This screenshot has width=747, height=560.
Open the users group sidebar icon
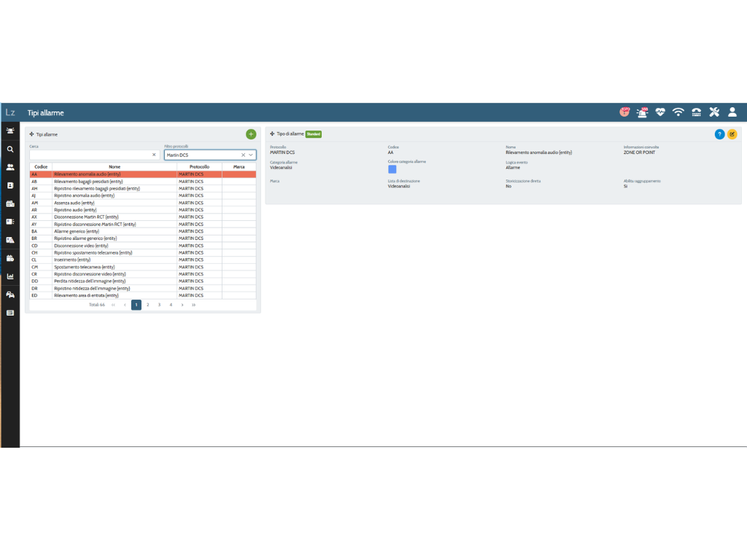(x=10, y=167)
